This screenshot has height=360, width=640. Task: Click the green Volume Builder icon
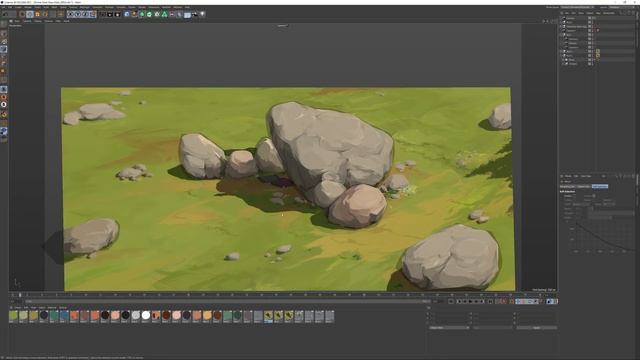tap(164, 14)
